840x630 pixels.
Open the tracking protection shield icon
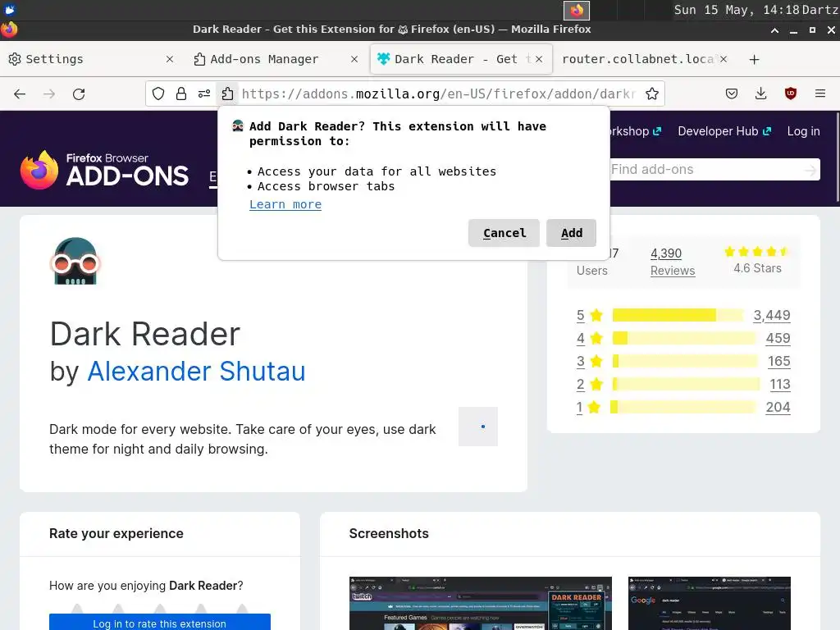point(158,94)
